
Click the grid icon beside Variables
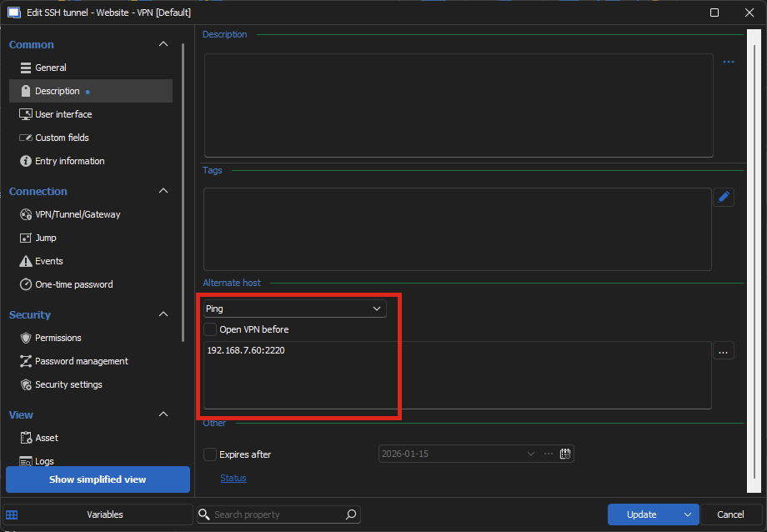tap(12, 514)
